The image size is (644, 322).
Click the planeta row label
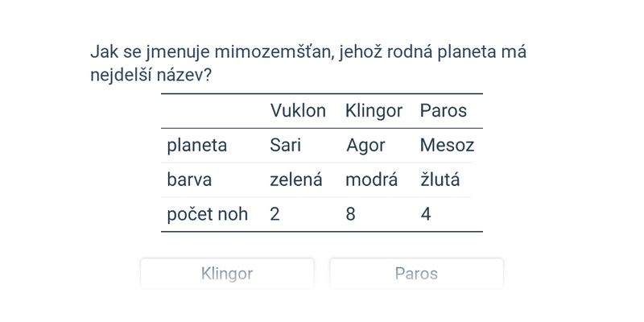196,146
